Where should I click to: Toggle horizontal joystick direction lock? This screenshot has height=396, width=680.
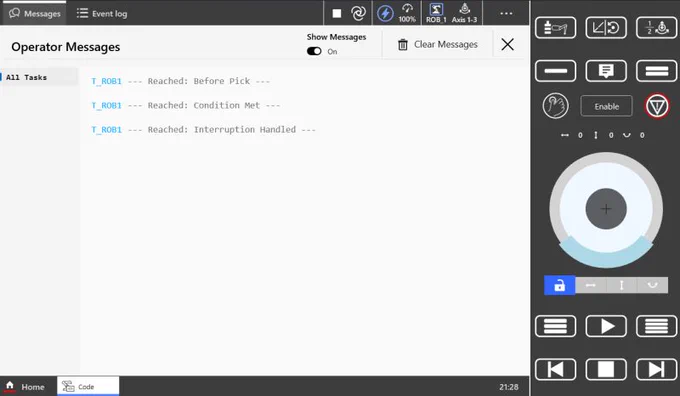point(591,285)
